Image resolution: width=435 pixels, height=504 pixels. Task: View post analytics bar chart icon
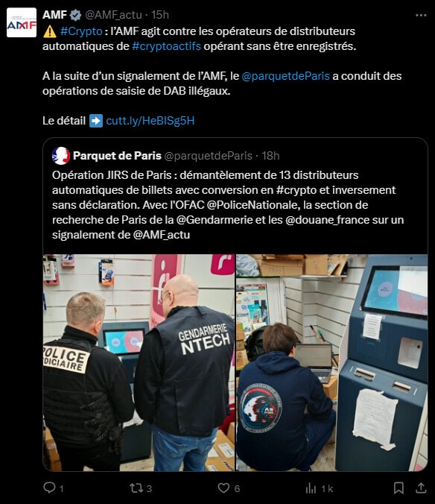311,488
